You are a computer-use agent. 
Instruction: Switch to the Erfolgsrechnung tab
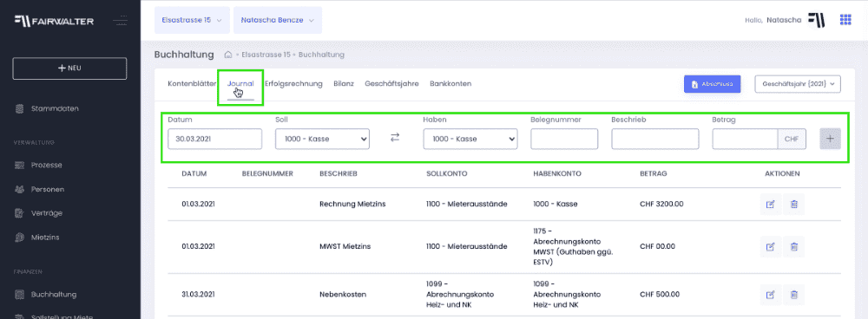pos(293,84)
